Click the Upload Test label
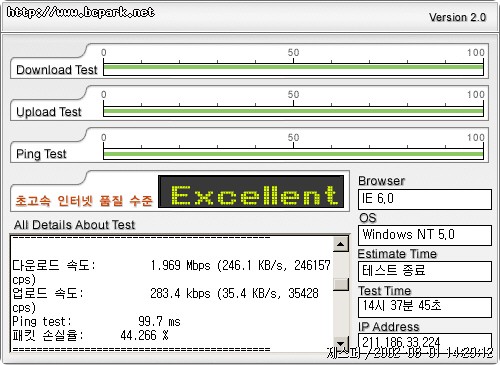This screenshot has width=500, height=365. click(x=49, y=112)
